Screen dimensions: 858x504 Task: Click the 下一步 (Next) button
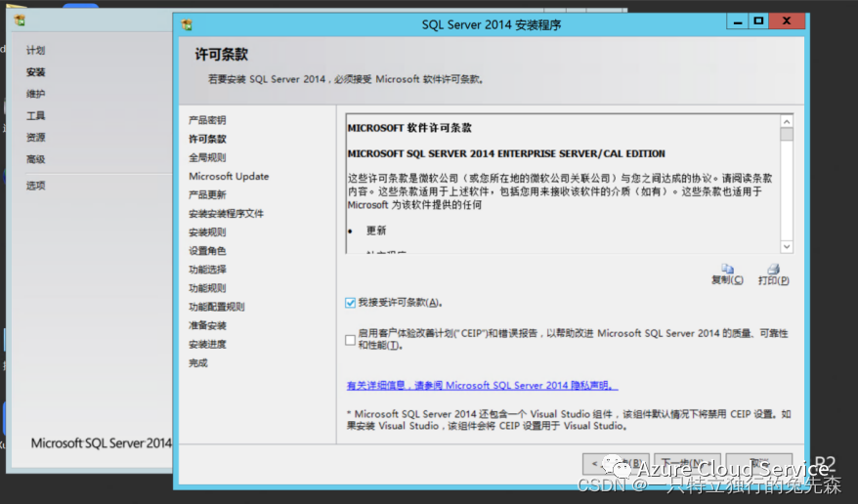688,464
